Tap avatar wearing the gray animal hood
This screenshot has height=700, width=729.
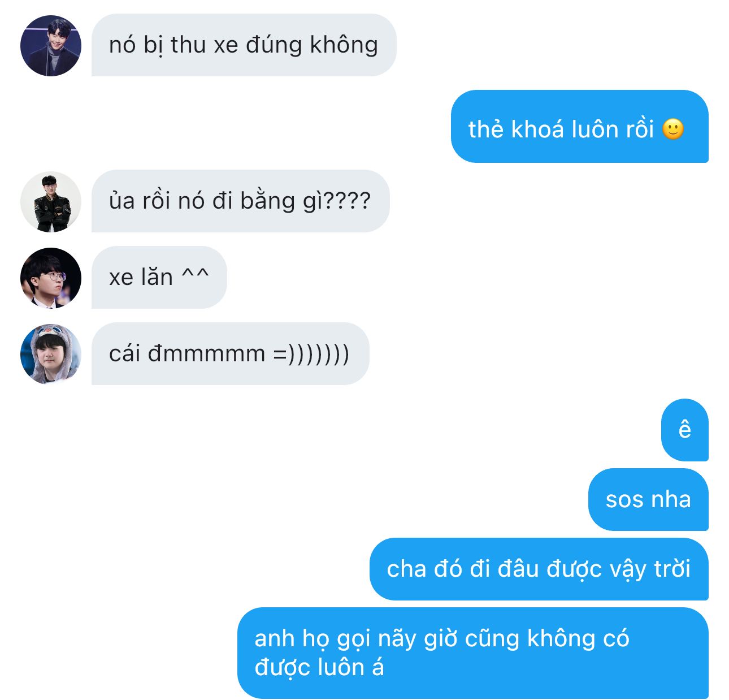(51, 355)
